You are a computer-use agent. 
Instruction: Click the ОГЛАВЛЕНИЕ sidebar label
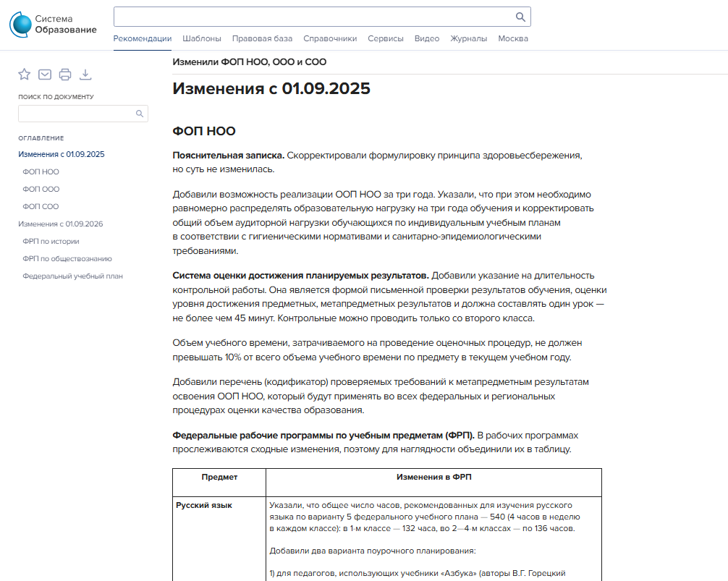tap(41, 137)
